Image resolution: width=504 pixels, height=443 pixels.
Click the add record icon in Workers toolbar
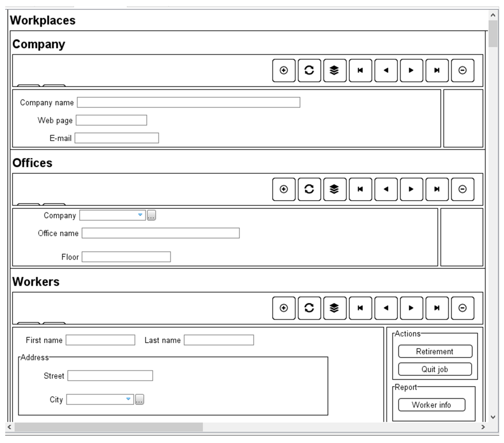(x=283, y=308)
